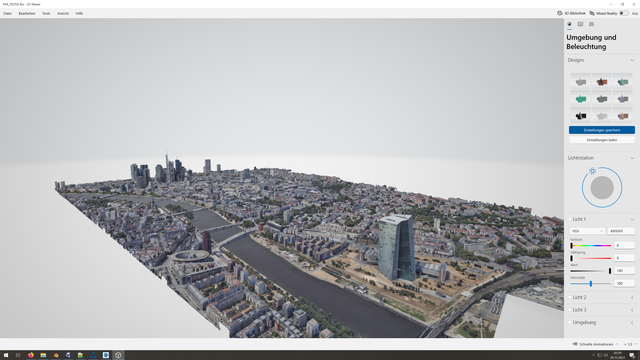Click the hex color input field
Viewport: 640px width, 360px height.
tap(621, 231)
